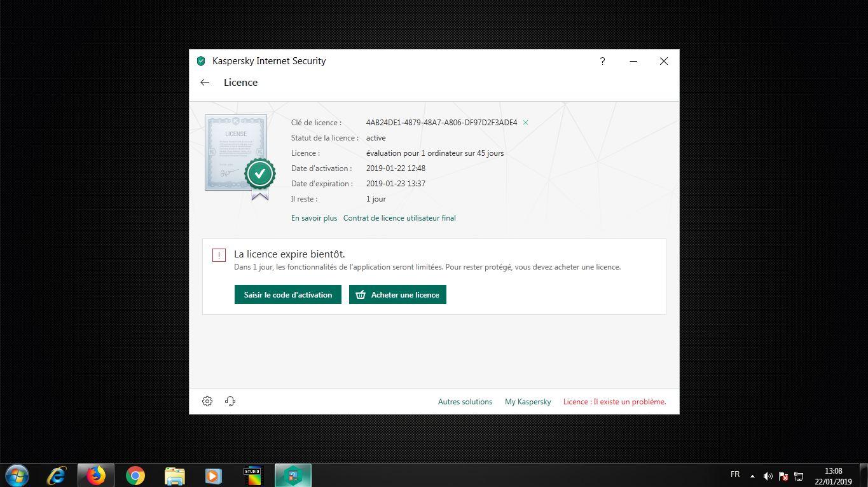868x487 pixels.
Task: Click the activation date 2019-01-22 12:48
Action: (396, 168)
